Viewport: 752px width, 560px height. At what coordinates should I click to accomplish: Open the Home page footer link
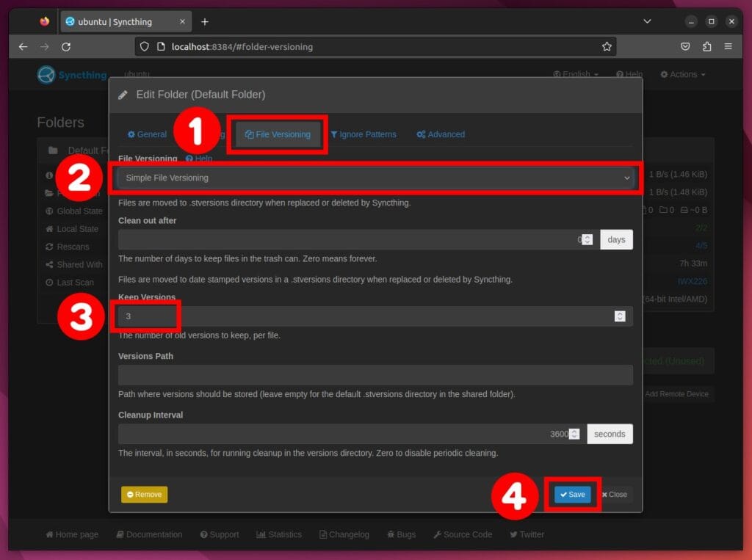point(72,534)
